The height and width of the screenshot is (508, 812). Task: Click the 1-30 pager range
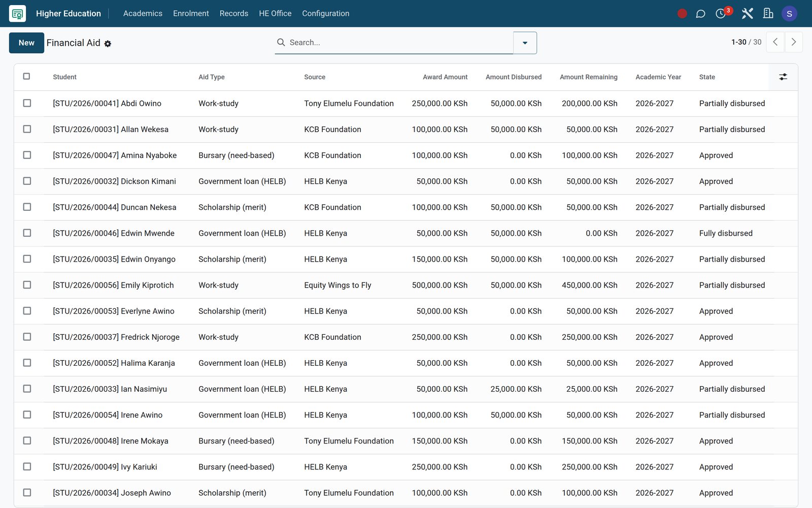738,42
